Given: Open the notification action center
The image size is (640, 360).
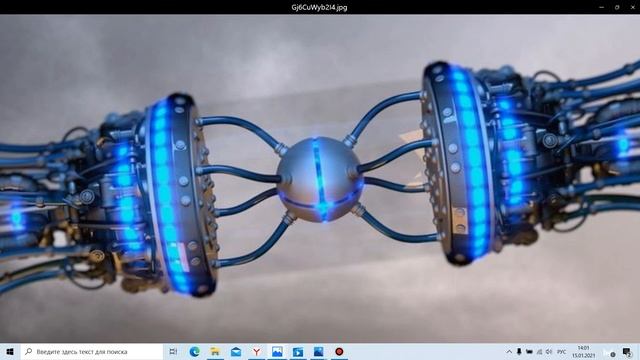Looking at the screenshot, I should click(x=627, y=351).
